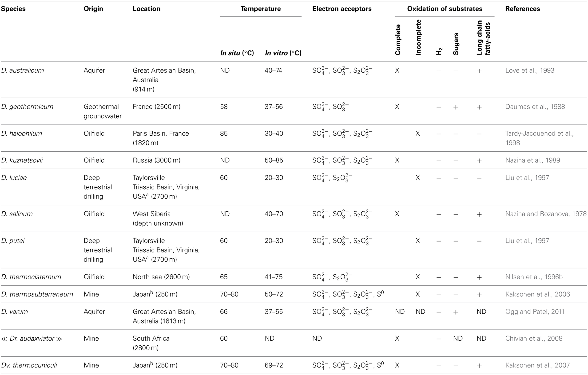The height and width of the screenshot is (375, 588).
Task: Click the References column header
Action: pyautogui.click(x=522, y=9)
